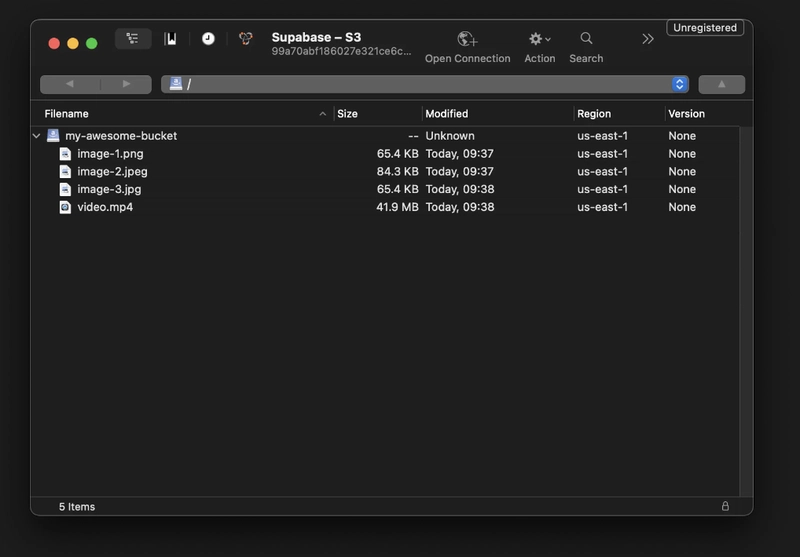This screenshot has width=800, height=557.
Task: Click the Search magnifier icon
Action: [x=586, y=39]
